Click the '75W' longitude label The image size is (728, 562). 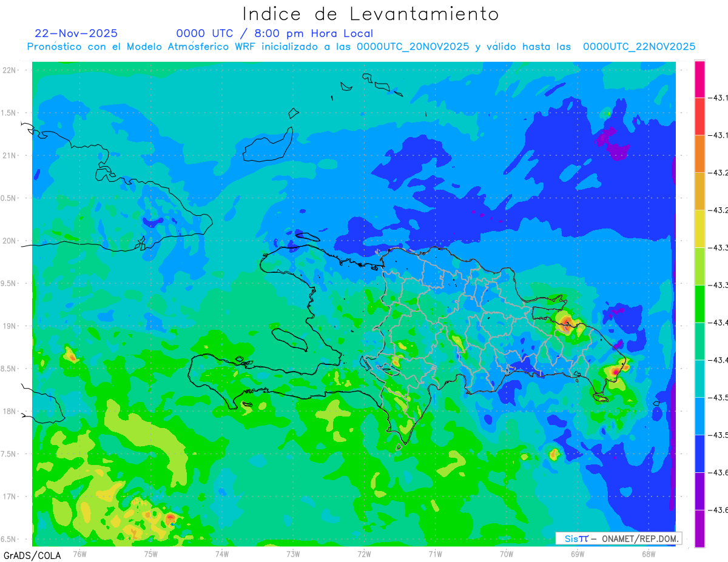(151, 554)
